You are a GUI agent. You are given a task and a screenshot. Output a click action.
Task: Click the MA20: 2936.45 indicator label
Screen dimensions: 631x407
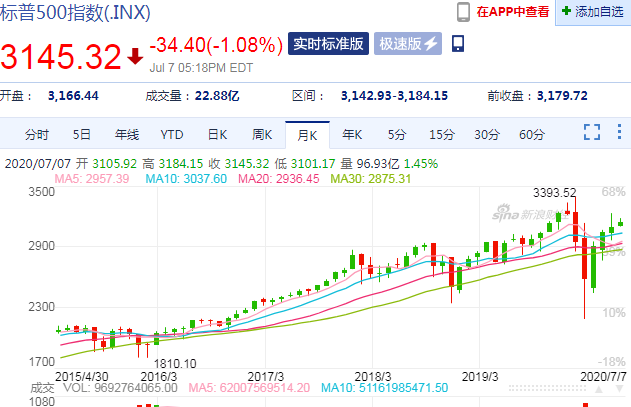pyautogui.click(x=279, y=179)
